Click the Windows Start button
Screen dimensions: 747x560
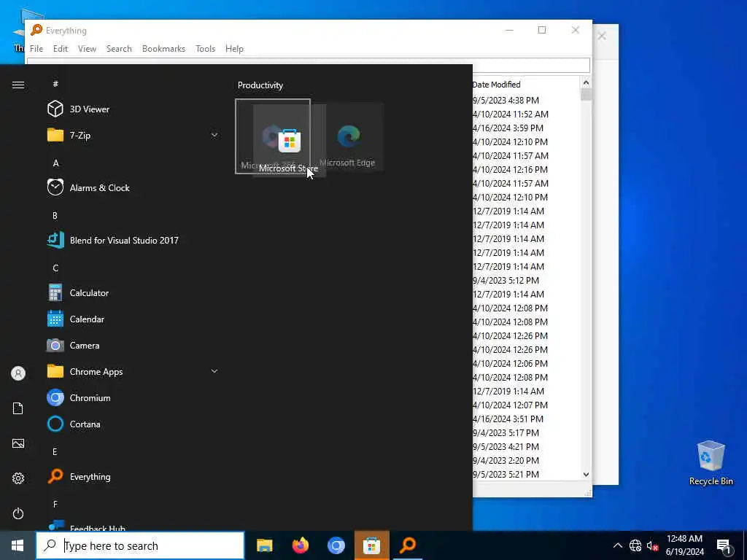(18, 545)
